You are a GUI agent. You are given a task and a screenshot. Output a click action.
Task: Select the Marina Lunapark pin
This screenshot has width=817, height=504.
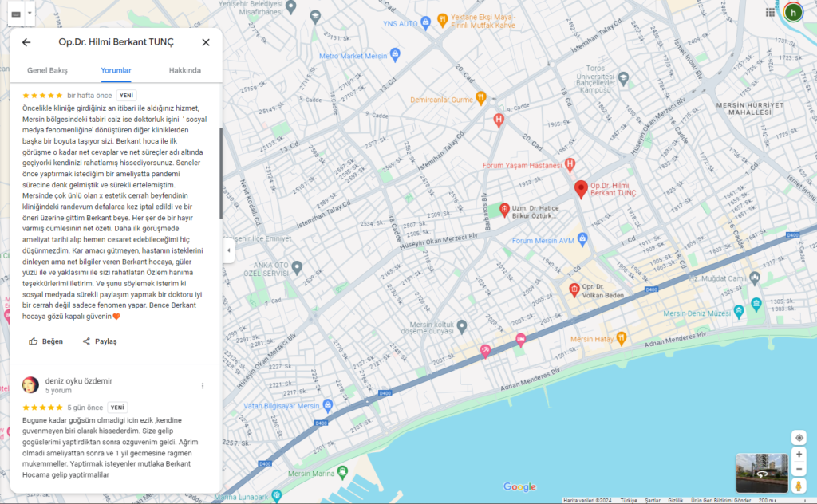[277, 496]
